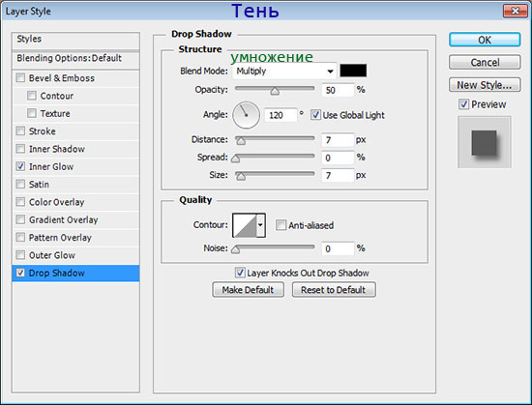Click the Noise slider handle

[x=235, y=249]
